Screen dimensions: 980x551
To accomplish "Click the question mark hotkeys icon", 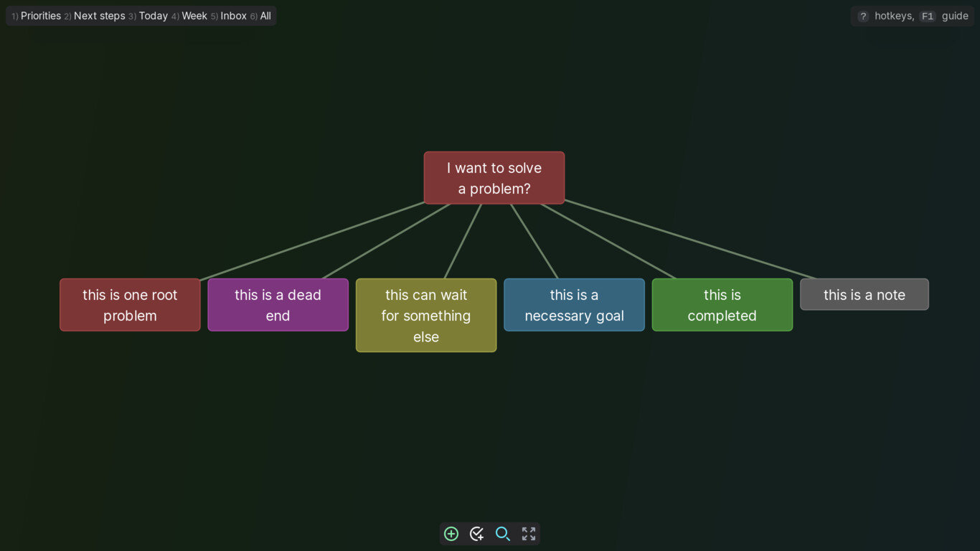I will [863, 16].
